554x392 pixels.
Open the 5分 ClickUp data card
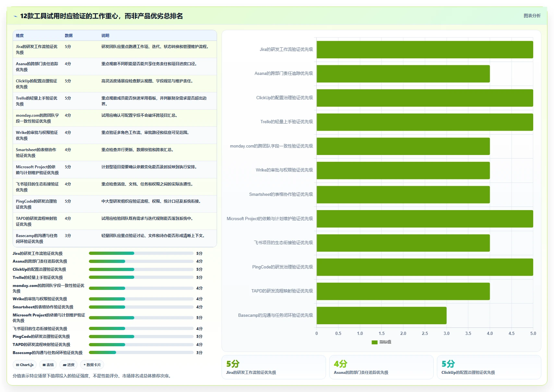tap(489, 367)
